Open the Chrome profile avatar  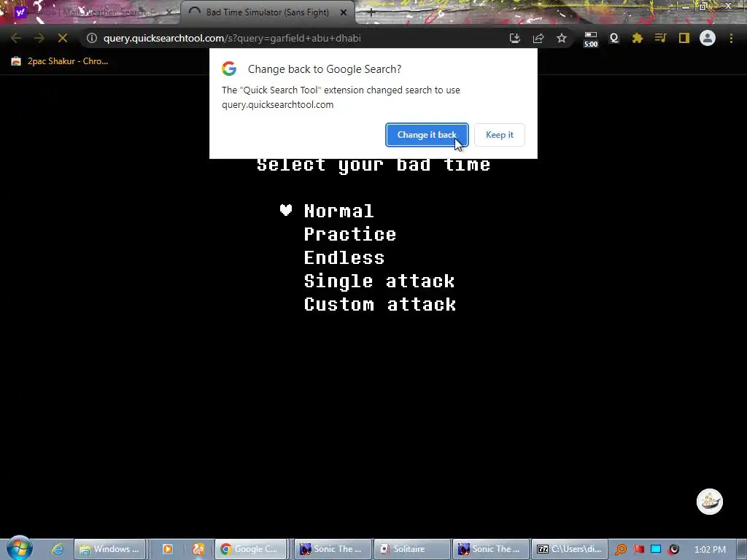(x=708, y=38)
